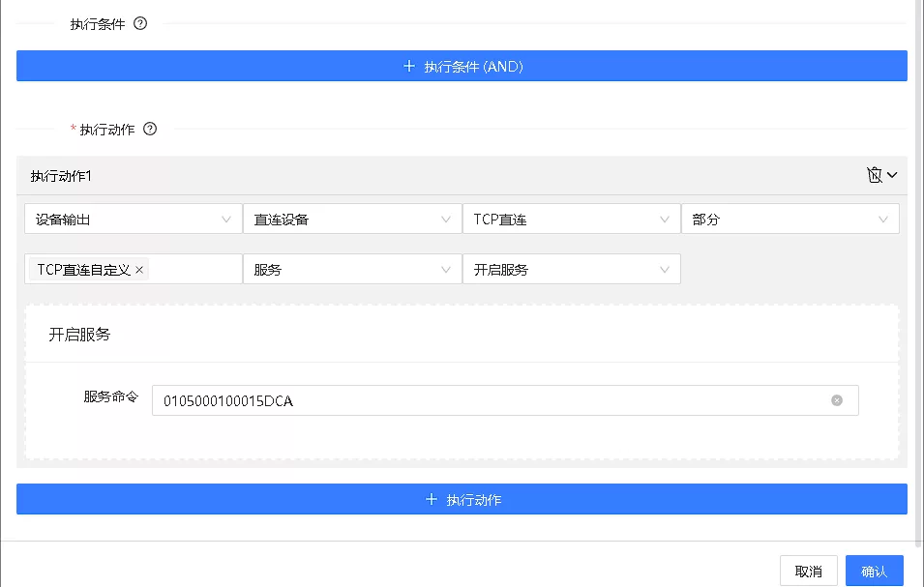This screenshot has width=924, height=587.
Task: Open the 服务 type dropdown
Action: coord(351,270)
